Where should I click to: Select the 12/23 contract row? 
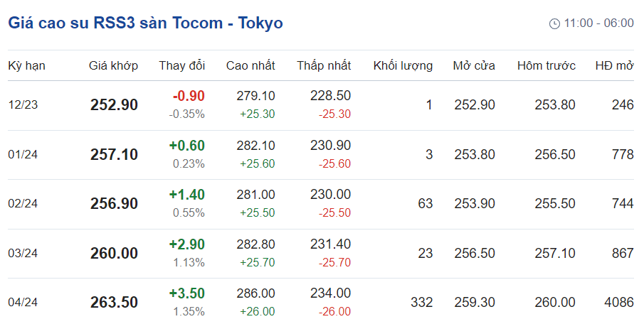pos(23,105)
